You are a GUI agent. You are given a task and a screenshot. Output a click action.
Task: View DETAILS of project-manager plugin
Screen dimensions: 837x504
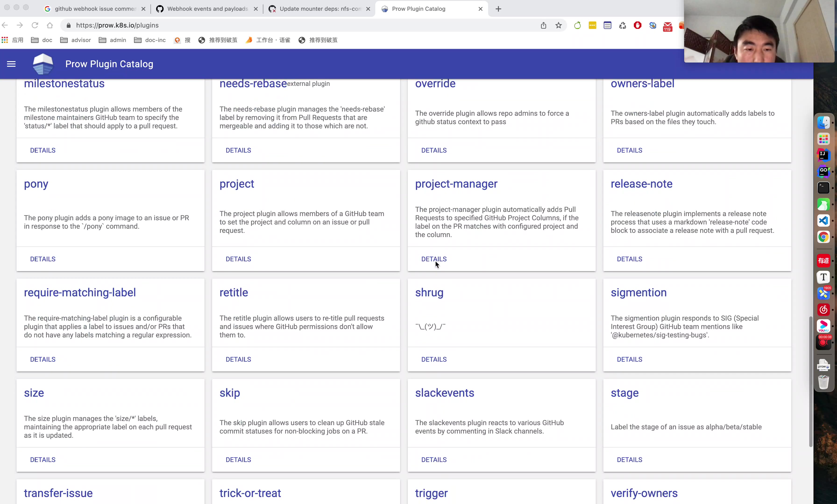434,259
